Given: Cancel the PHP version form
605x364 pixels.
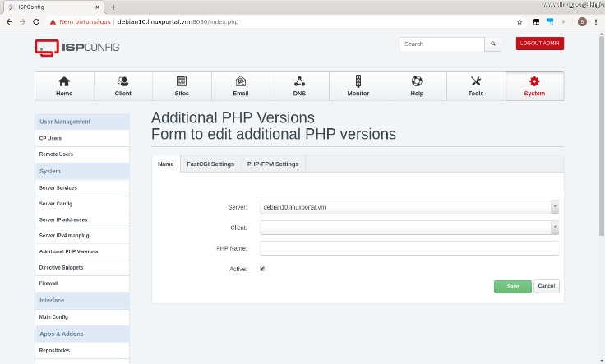Looking at the screenshot, I should pos(547,286).
